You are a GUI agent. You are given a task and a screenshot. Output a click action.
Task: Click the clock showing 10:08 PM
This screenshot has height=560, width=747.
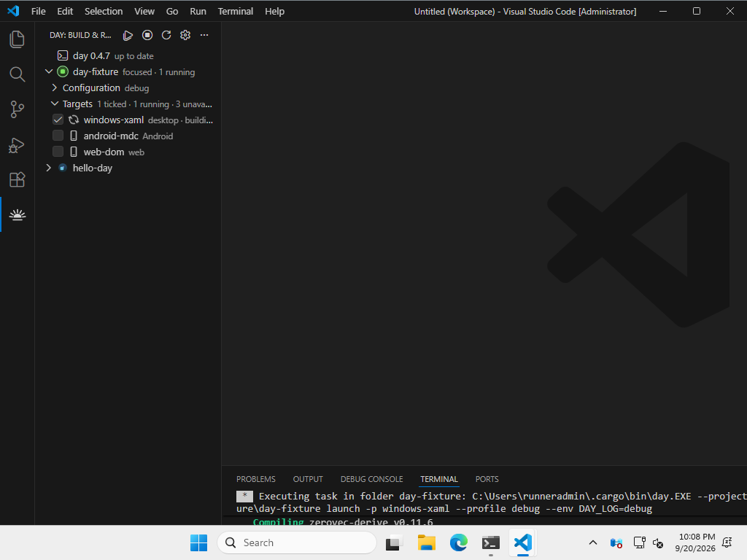coord(697,537)
